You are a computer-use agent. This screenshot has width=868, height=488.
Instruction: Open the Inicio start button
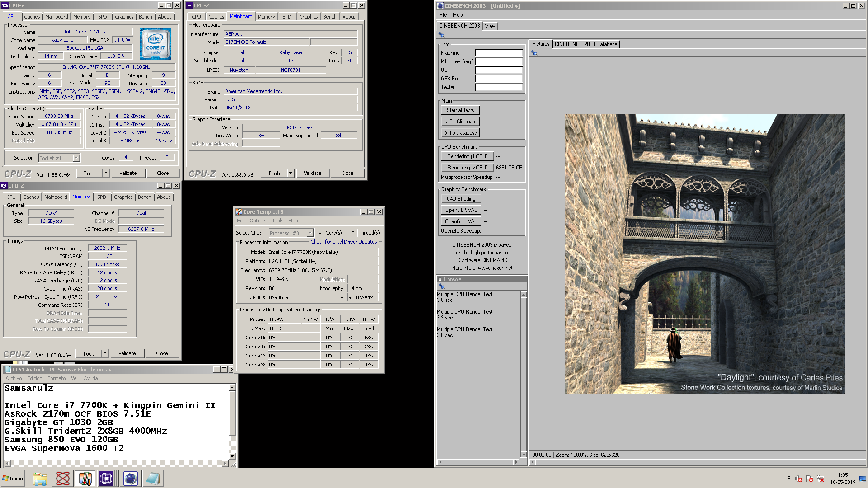pyautogui.click(x=13, y=479)
